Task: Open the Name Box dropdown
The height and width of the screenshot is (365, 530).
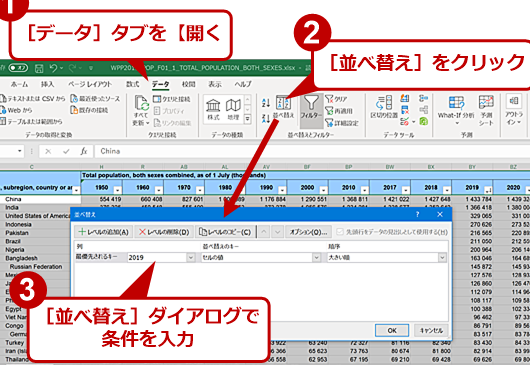Action: click(x=20, y=151)
